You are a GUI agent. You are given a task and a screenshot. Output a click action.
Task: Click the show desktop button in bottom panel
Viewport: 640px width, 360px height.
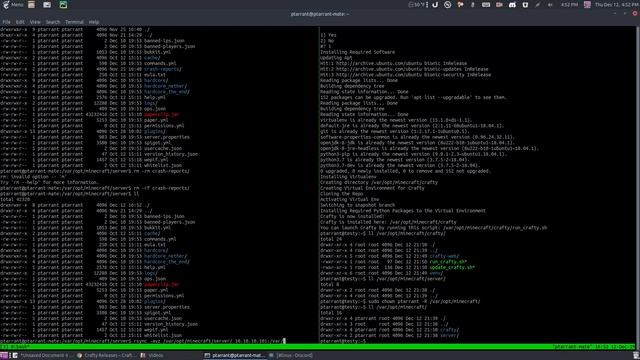click(4, 356)
